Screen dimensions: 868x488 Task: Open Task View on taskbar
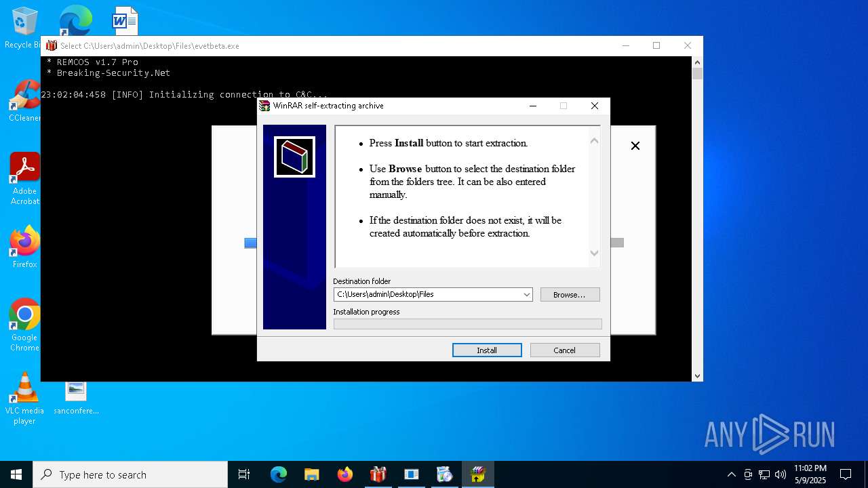pyautogui.click(x=244, y=474)
